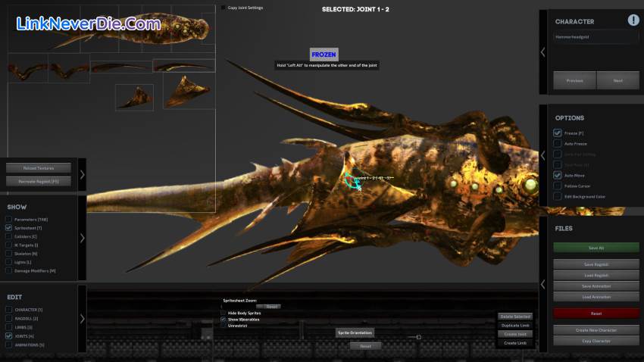
Task: Toggle the JOINTS [4] edit mode
Action: (x=8, y=335)
